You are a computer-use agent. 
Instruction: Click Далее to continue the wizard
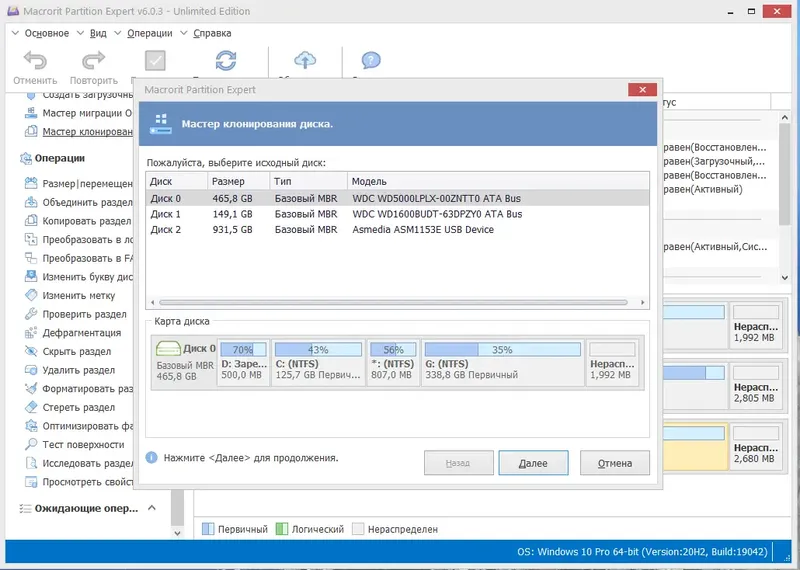click(x=533, y=463)
